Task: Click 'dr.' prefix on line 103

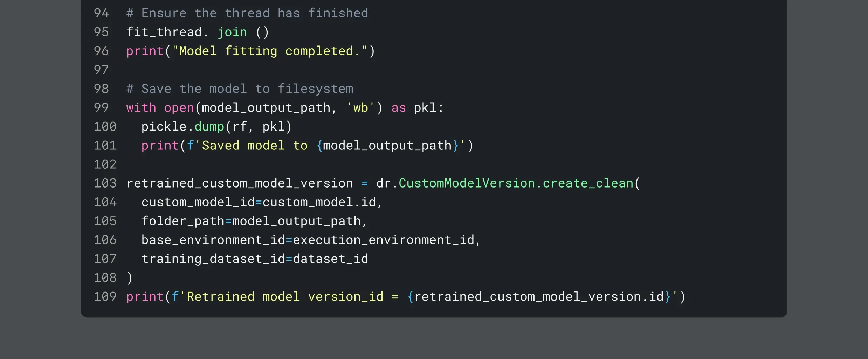Action: (x=387, y=183)
